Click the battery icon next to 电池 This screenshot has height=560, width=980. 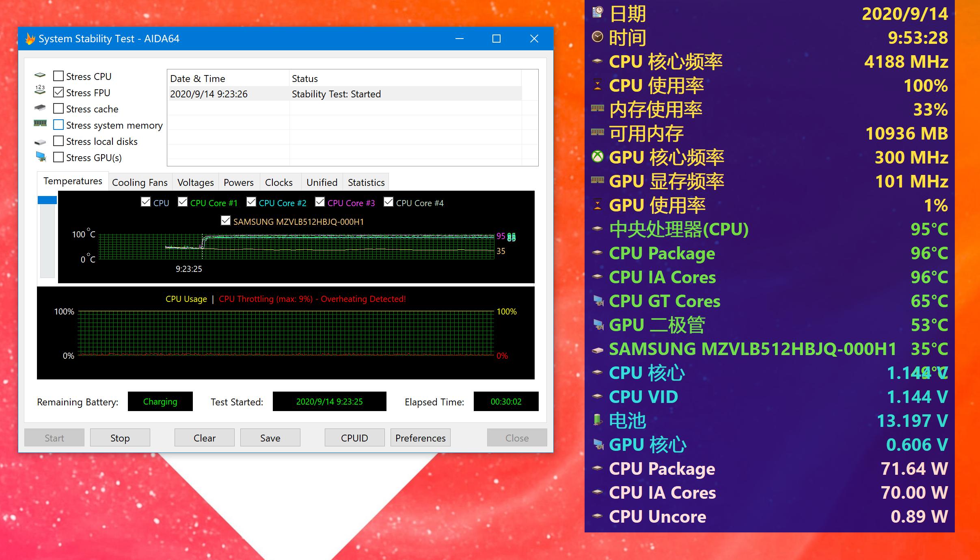tap(597, 420)
